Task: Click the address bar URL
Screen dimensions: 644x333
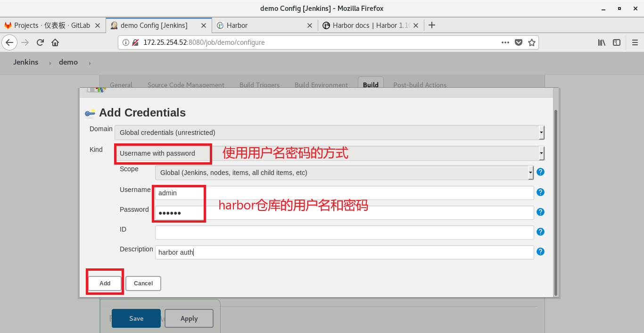Action: coord(204,42)
